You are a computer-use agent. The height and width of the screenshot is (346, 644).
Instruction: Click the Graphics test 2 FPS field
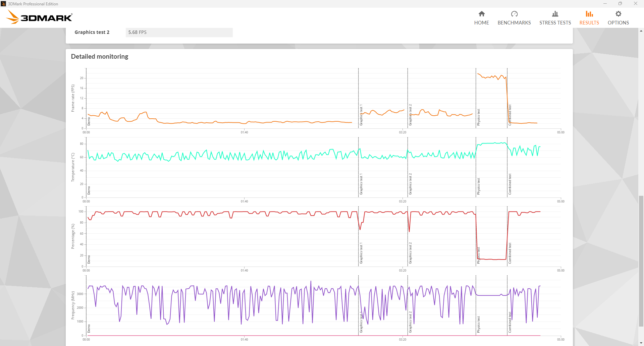point(179,32)
